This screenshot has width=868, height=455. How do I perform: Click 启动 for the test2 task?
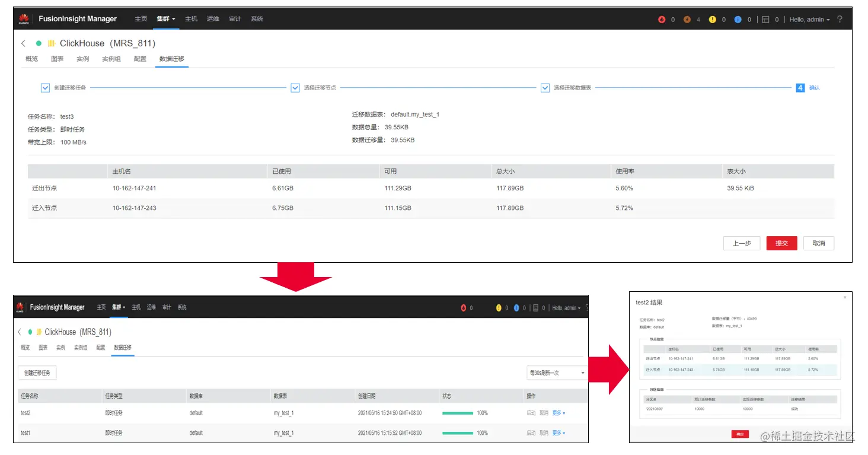(531, 413)
